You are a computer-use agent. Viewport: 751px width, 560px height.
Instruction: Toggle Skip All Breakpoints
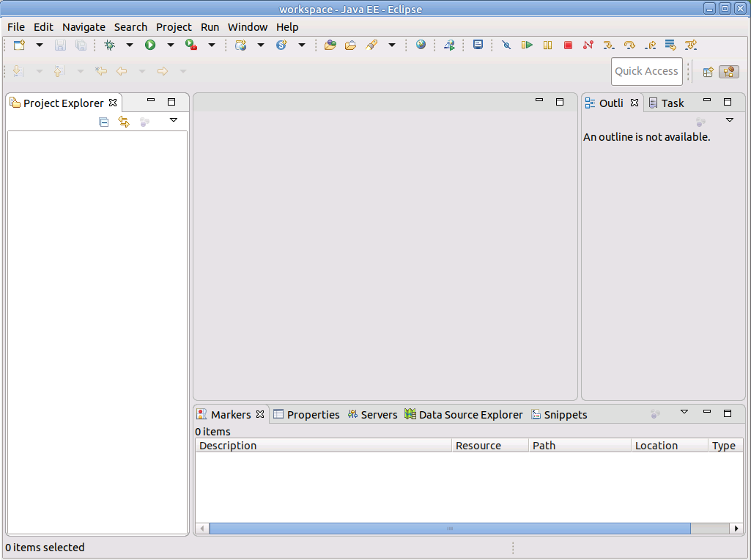click(506, 45)
